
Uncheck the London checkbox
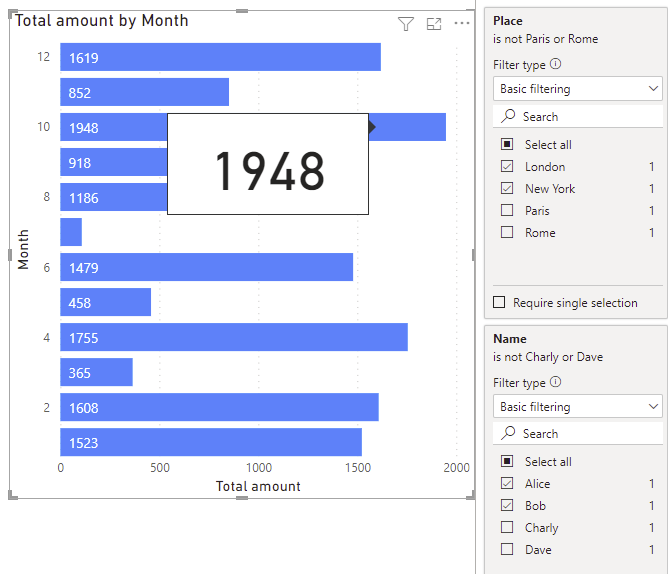click(x=507, y=166)
